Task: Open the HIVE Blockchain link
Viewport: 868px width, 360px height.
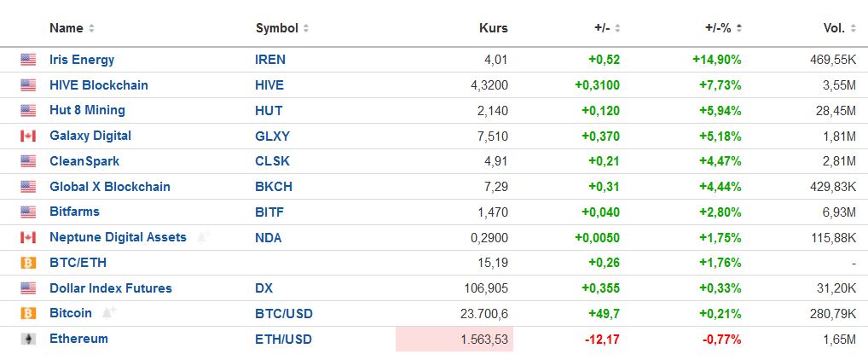Action: pyautogui.click(x=98, y=85)
